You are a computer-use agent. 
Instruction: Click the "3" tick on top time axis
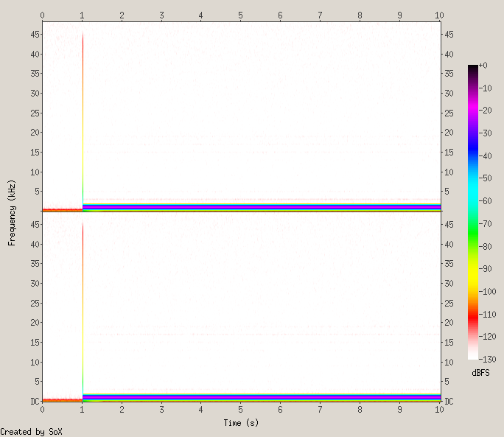click(161, 15)
